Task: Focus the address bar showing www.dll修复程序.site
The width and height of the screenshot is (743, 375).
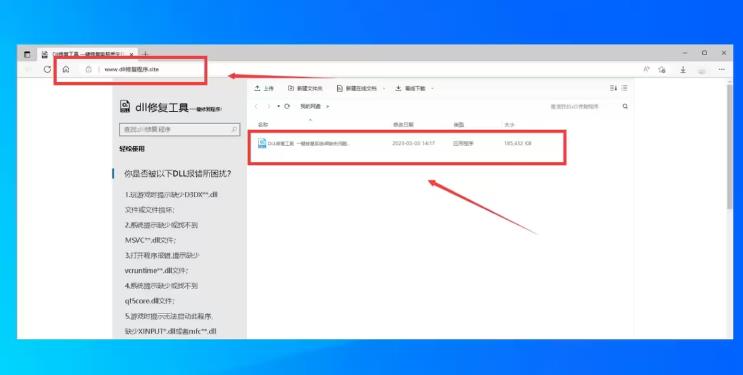Action: 132,69
